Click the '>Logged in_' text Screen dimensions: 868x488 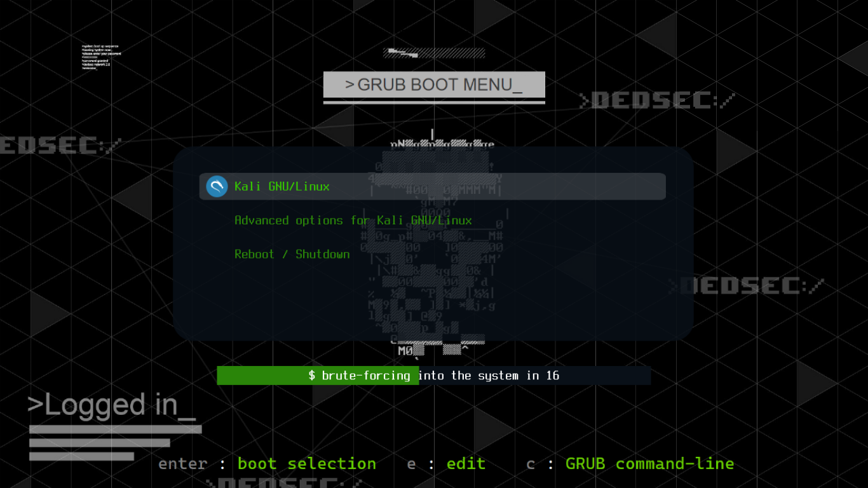(112, 405)
